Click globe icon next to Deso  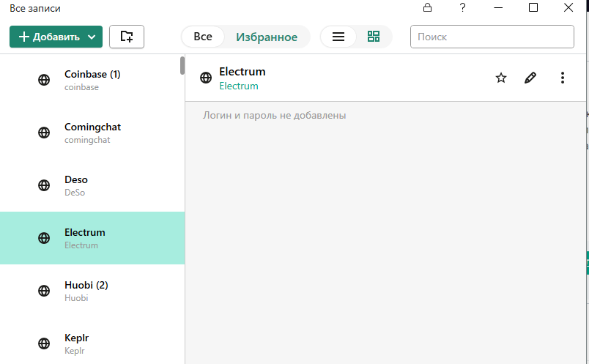[x=44, y=185]
